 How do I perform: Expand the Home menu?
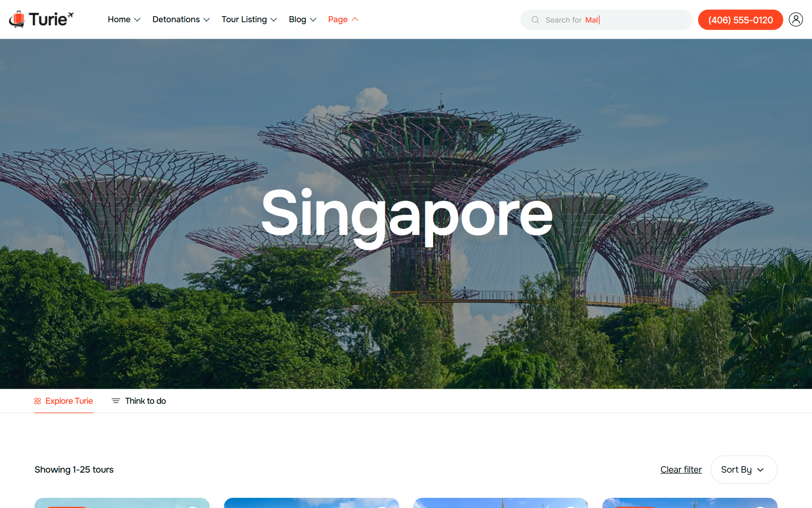point(124,20)
